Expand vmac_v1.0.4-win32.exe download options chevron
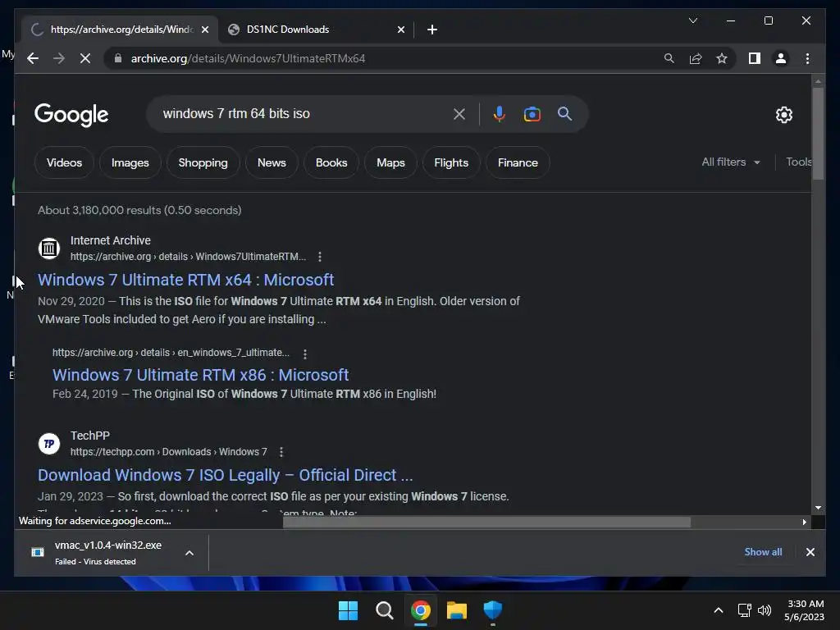 pos(189,553)
